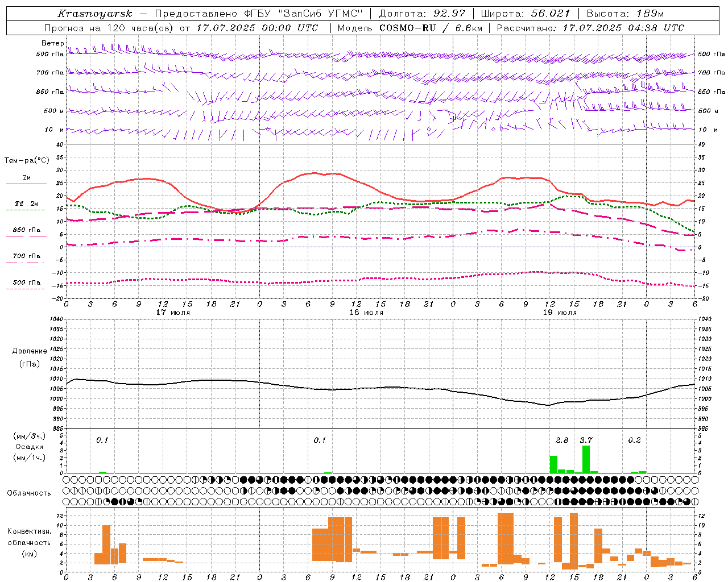728x582 pixels.
Task: Select the 'Модель COSMO-RU / 6.6км' model label
Action: (410, 28)
